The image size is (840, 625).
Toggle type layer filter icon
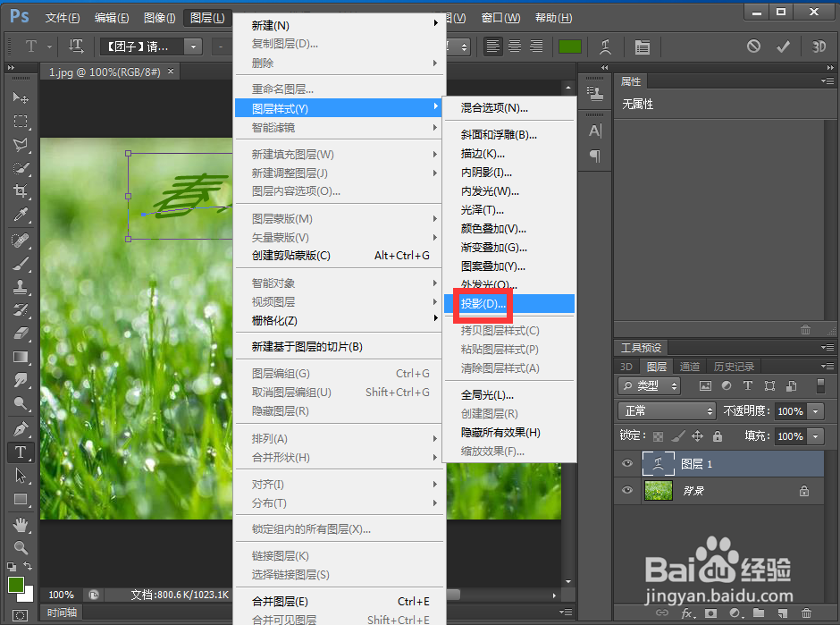pos(748,385)
